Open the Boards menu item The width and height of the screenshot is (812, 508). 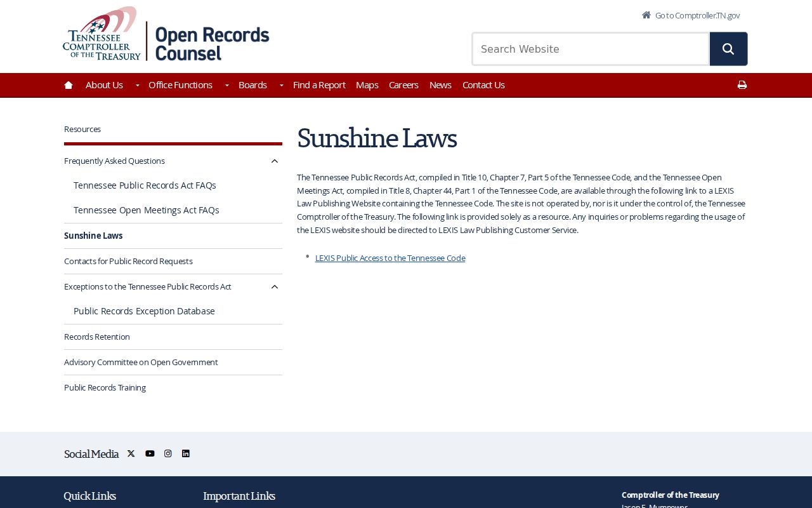point(252,85)
